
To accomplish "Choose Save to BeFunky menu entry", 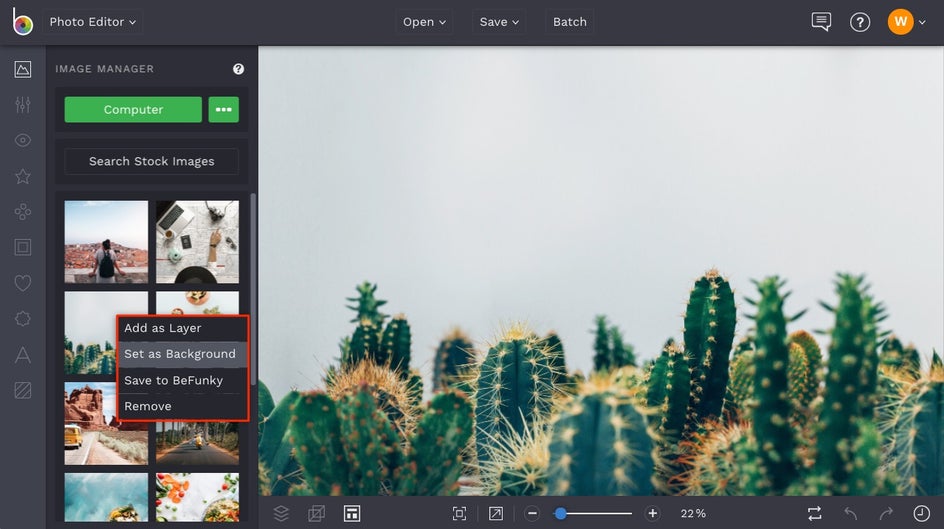I will (x=182, y=380).
